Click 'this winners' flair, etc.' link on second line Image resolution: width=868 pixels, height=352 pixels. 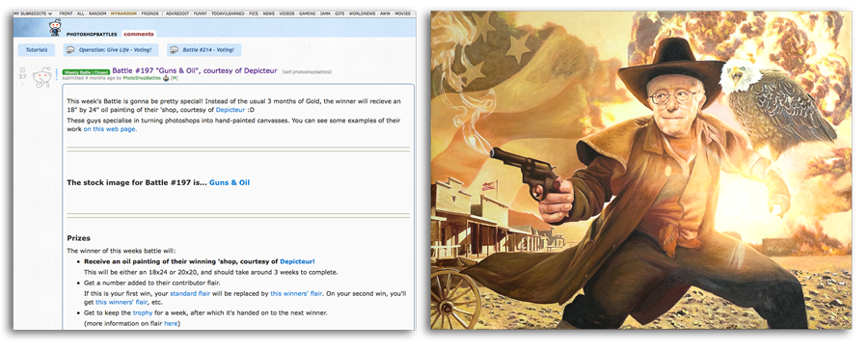[122, 302]
